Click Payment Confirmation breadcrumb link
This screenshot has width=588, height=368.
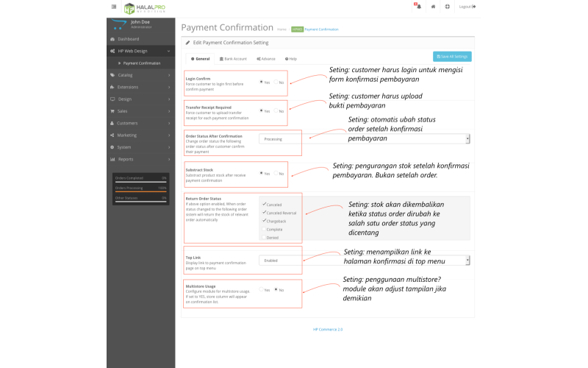tap(321, 29)
